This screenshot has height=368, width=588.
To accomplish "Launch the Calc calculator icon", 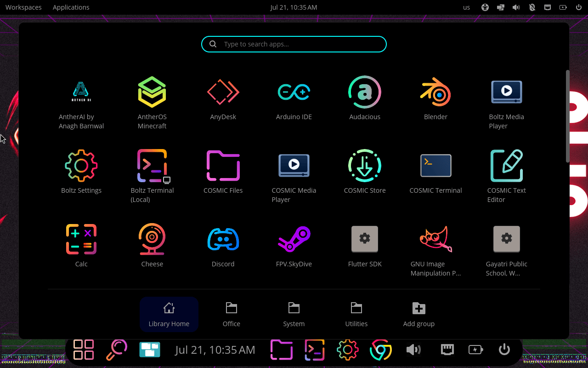I will 81,239.
